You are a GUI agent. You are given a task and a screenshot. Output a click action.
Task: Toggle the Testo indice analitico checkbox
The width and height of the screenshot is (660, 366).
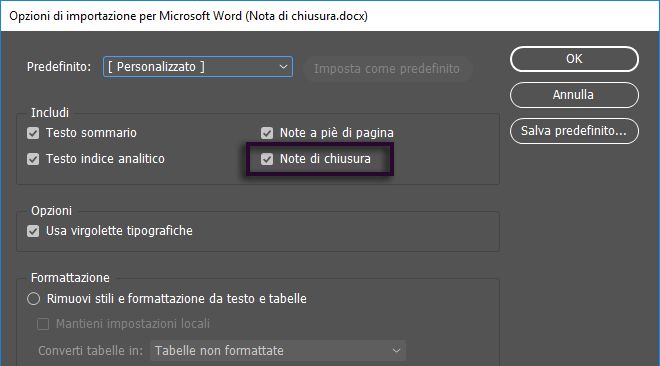point(33,159)
